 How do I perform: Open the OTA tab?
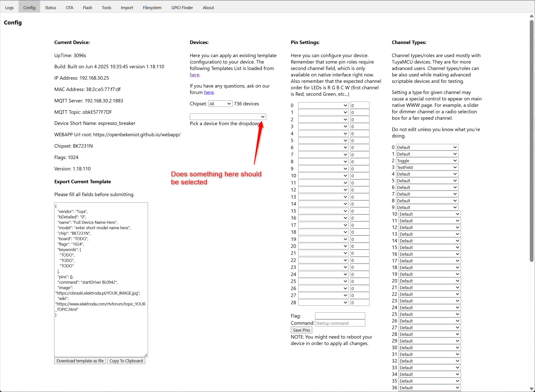[x=70, y=7]
